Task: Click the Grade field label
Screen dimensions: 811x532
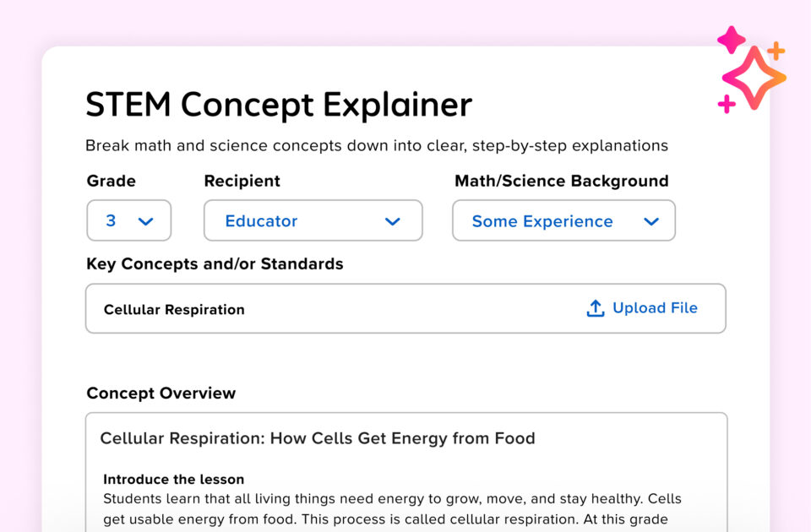Action: coord(110,181)
